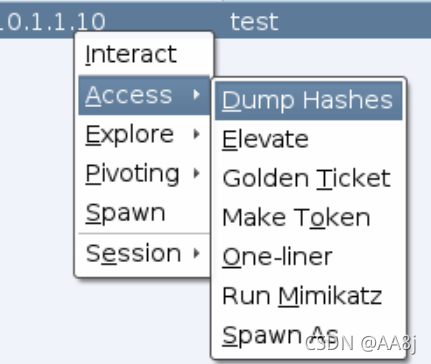Expand the Session submenu arrow
The height and width of the screenshot is (364, 431).
[197, 254]
